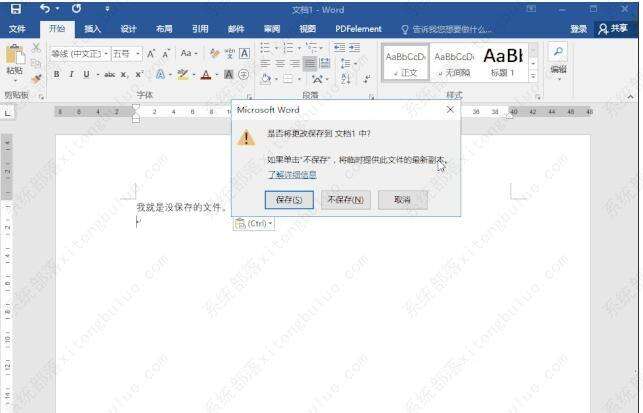Click the Numbering list icon
The height and width of the screenshot is (413, 643).
(288, 48)
